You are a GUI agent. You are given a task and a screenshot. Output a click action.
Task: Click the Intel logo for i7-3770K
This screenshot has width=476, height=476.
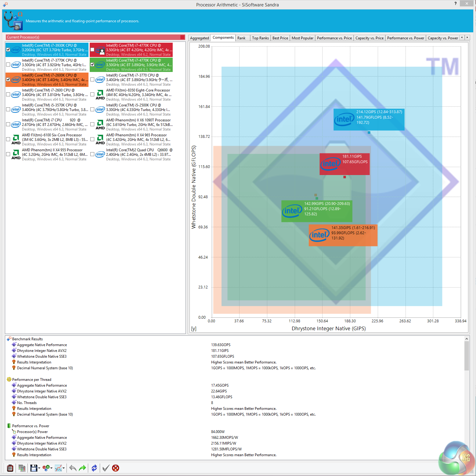[16, 65]
